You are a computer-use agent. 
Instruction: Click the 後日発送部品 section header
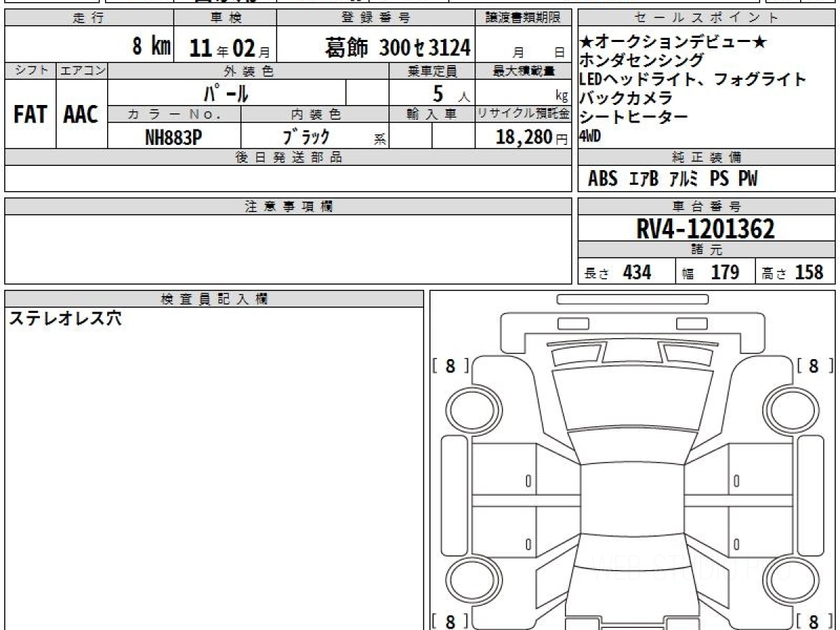[x=288, y=157]
